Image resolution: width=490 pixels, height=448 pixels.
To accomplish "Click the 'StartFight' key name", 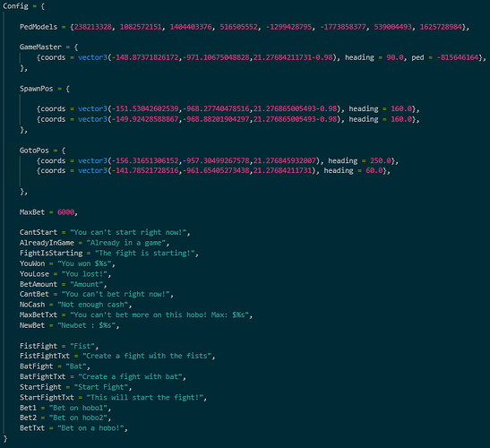I will pyautogui.click(x=40, y=387).
